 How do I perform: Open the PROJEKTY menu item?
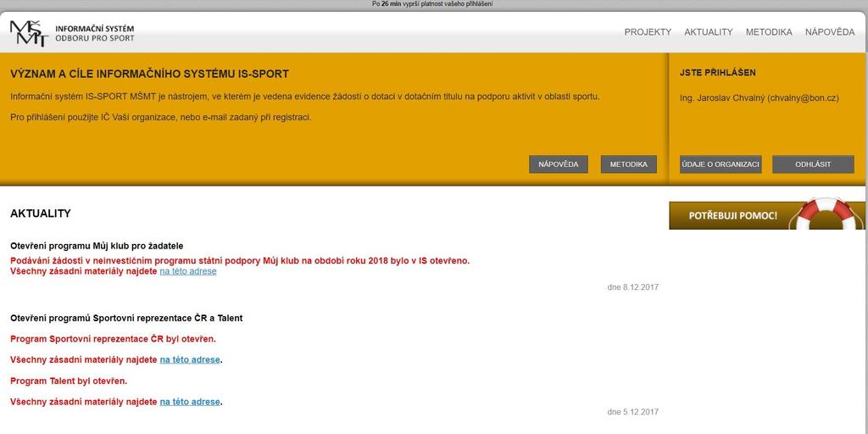(x=648, y=32)
